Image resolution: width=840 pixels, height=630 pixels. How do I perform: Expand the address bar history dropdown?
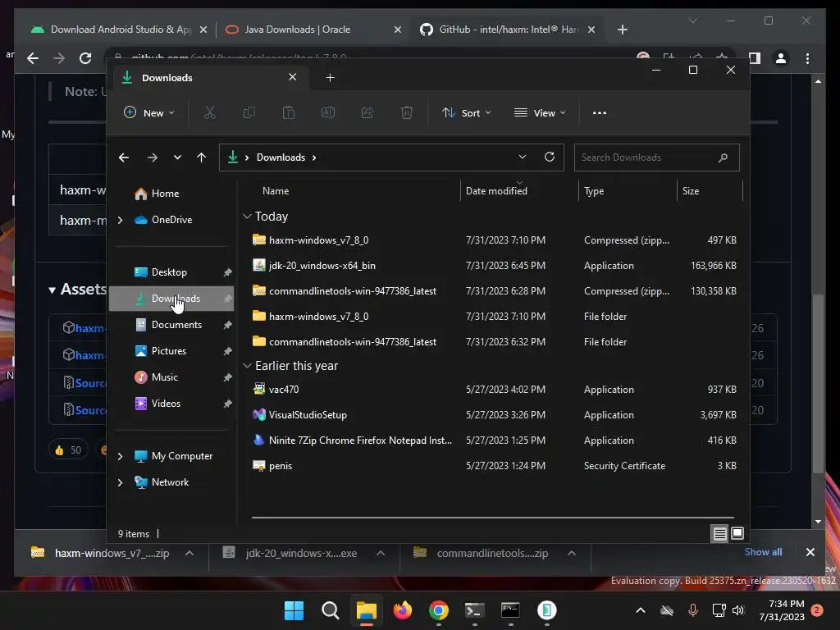pos(523,157)
